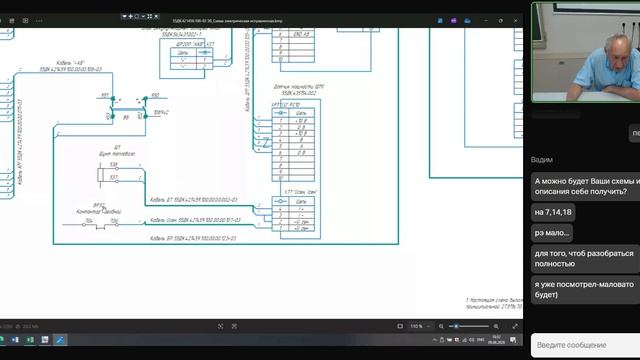
Task: Minimize the image viewer window
Action: click(x=486, y=20)
